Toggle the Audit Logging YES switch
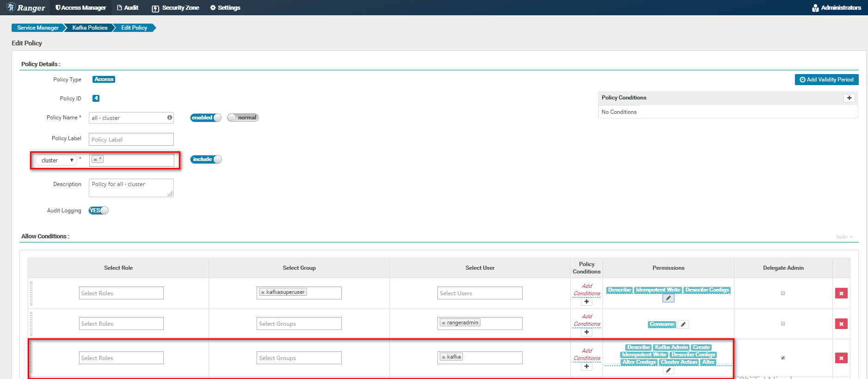This screenshot has width=868, height=379. [x=98, y=211]
